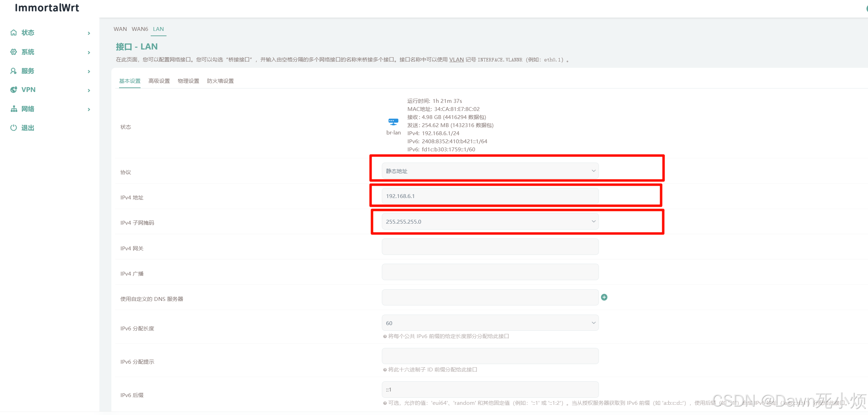Click the green plus to add DNS server
The height and width of the screenshot is (415, 868).
point(604,297)
